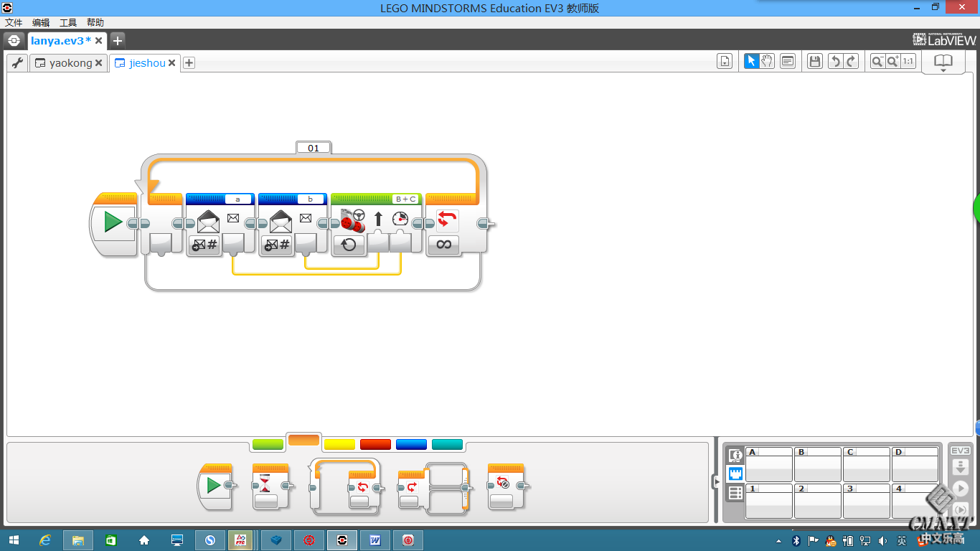
Task: Expand the content editor book panel
Action: 943,63
